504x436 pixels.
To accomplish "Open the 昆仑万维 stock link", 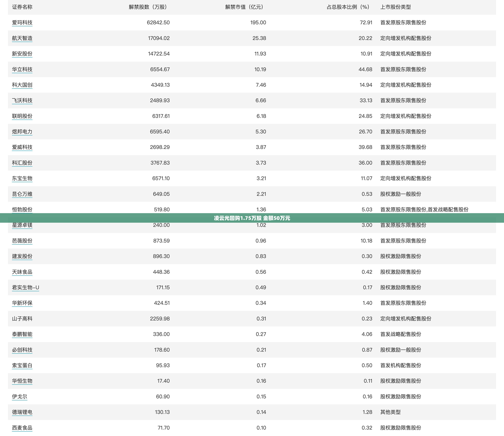I will 22,194.
